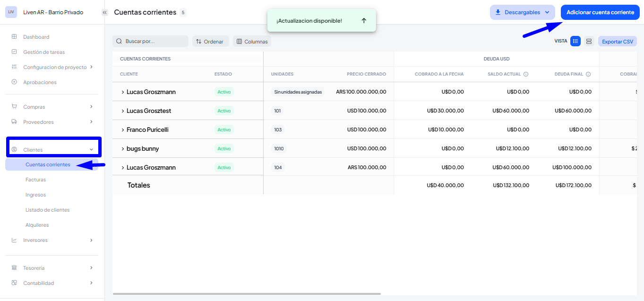Click the Exportar CSV button
The image size is (644, 301).
(617, 42)
